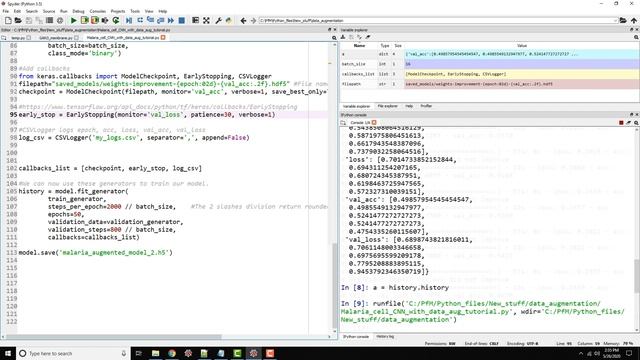
Task: Select the variable 'a' dict row value
Action: 522,54
